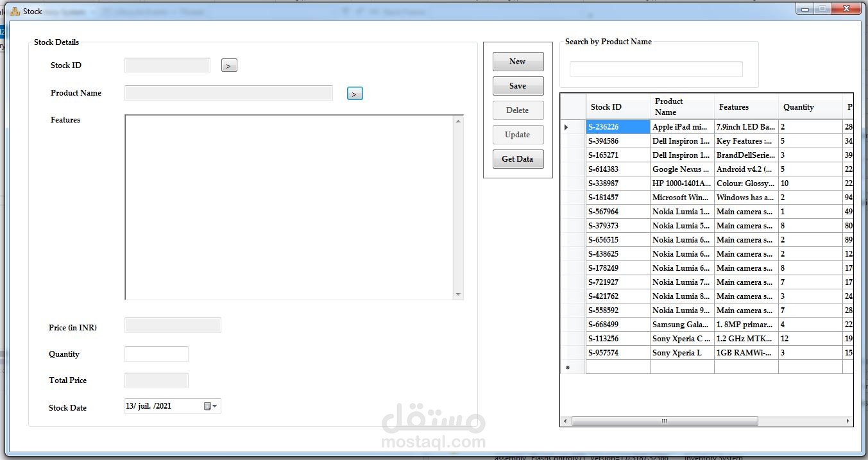Click the Colour: Glossy... features cell
868x460 pixels.
coord(746,183)
